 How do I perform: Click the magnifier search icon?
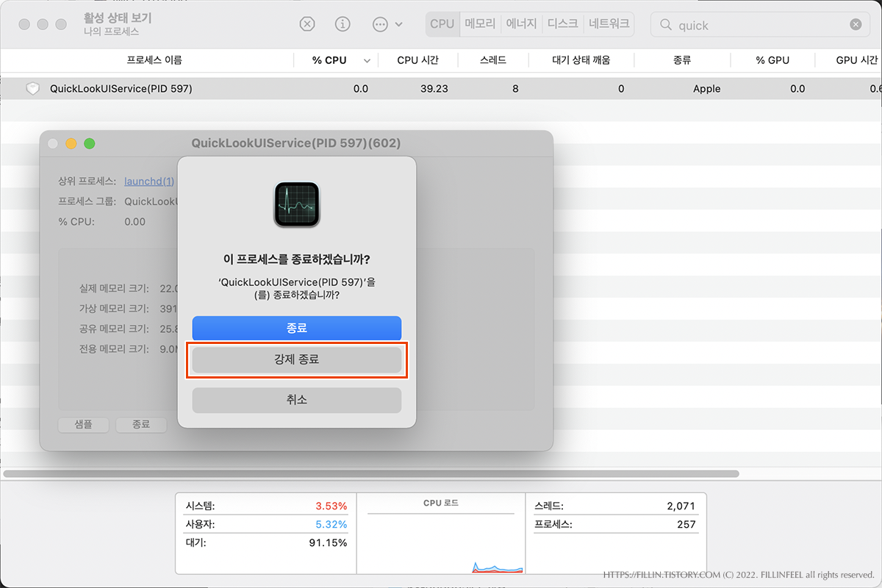point(666,25)
